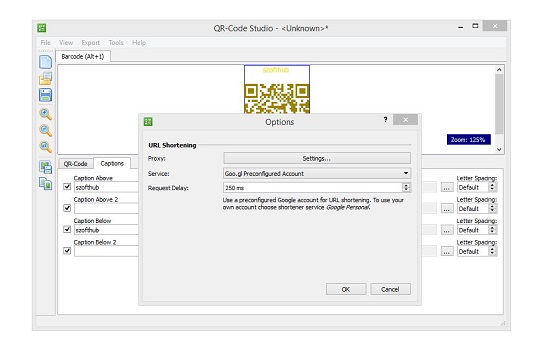
Task: Adjust Letter Spacing stepper for Caption Below 2
Action: [492, 251]
